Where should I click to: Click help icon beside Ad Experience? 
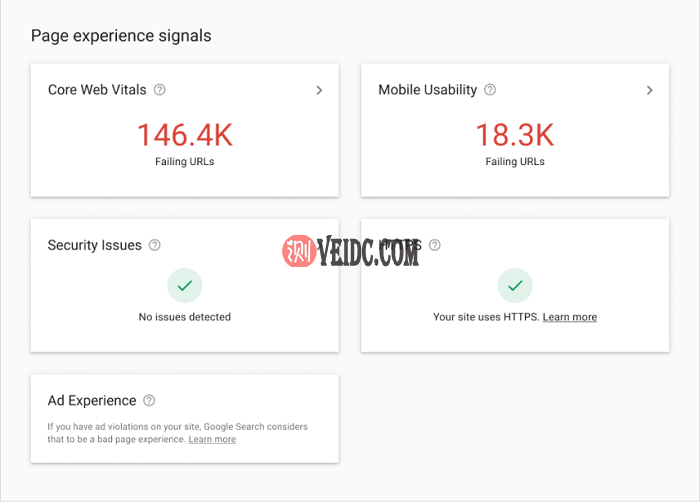tap(149, 400)
